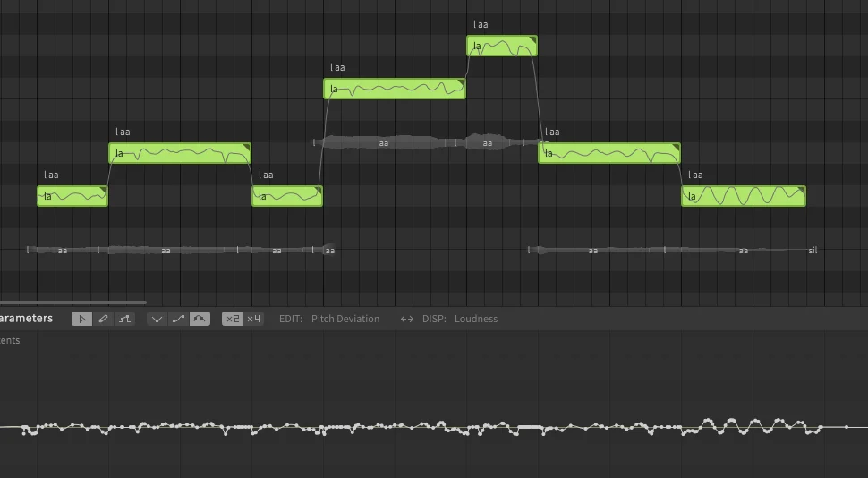This screenshot has height=478, width=868.
Task: Toggle the ×2 vertical zoom
Action: tap(233, 319)
